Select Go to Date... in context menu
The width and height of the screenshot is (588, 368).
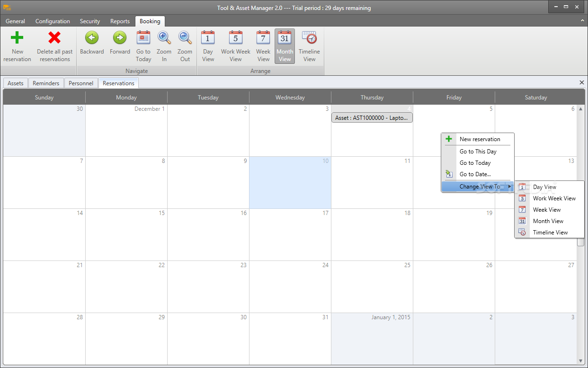click(478, 174)
